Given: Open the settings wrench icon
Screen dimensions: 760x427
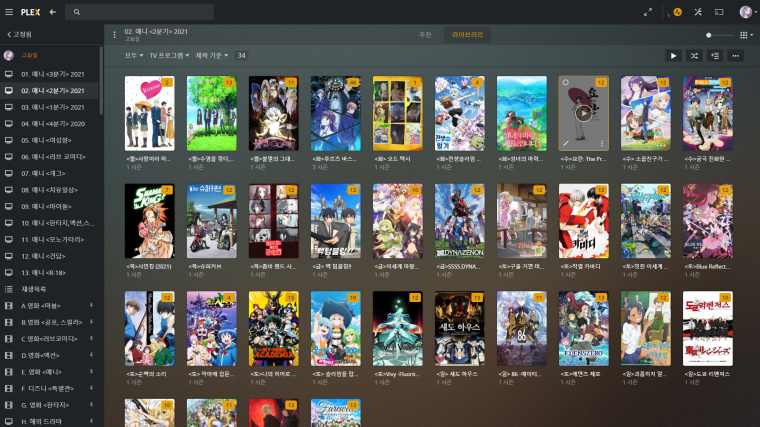Looking at the screenshot, I should coord(698,12).
